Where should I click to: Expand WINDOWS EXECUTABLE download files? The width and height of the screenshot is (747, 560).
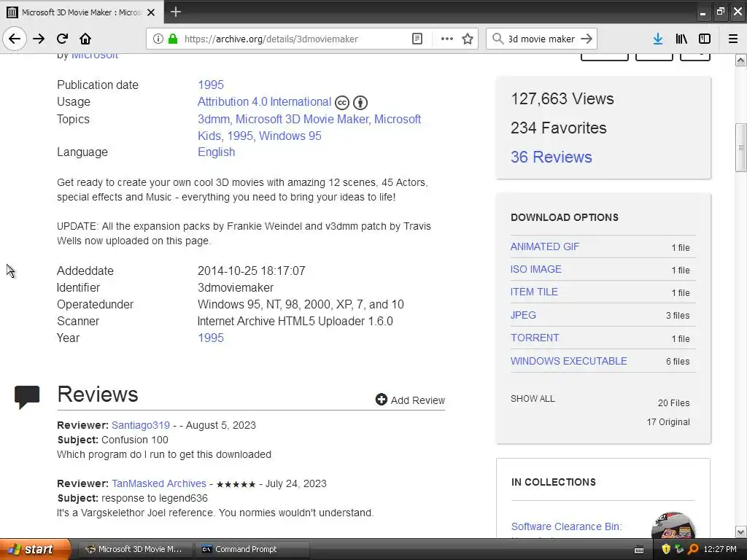[569, 361]
